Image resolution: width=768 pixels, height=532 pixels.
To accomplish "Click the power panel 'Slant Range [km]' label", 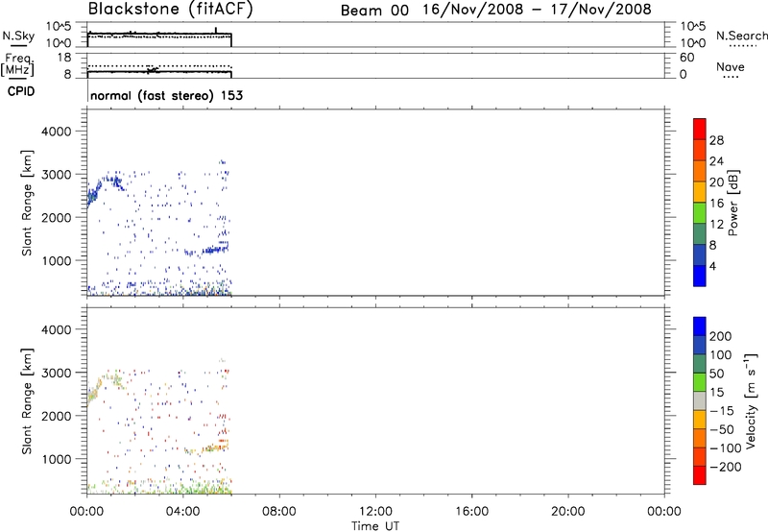I will [27, 203].
